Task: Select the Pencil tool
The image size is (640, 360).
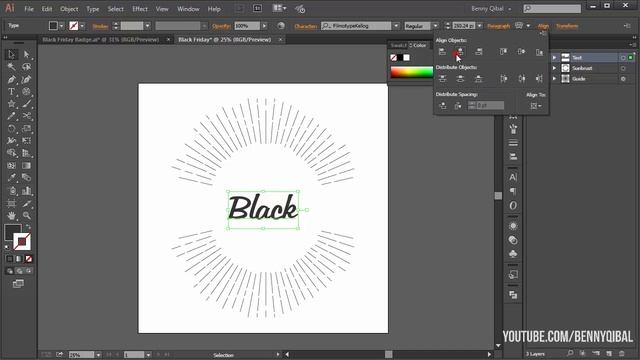Action: coord(11,116)
